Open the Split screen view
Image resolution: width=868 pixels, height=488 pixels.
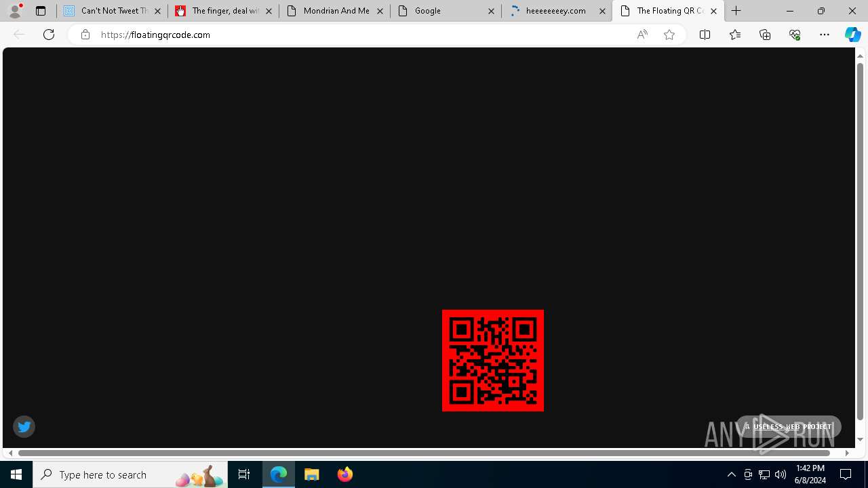click(x=705, y=35)
